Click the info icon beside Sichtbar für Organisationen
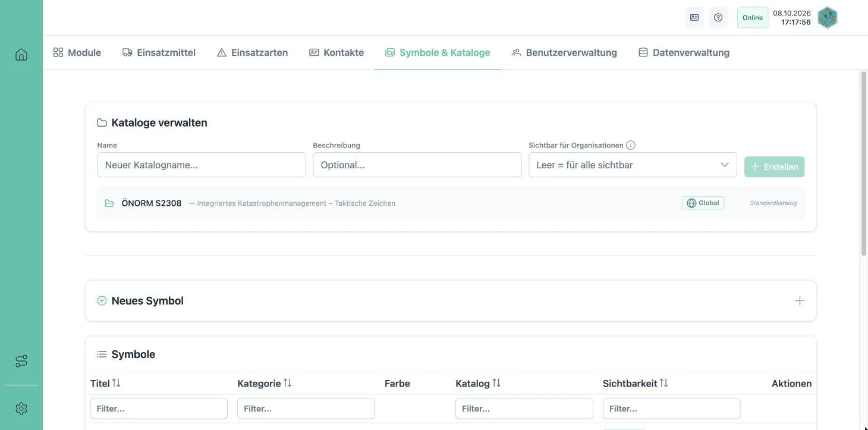This screenshot has width=868, height=430. pyautogui.click(x=631, y=145)
